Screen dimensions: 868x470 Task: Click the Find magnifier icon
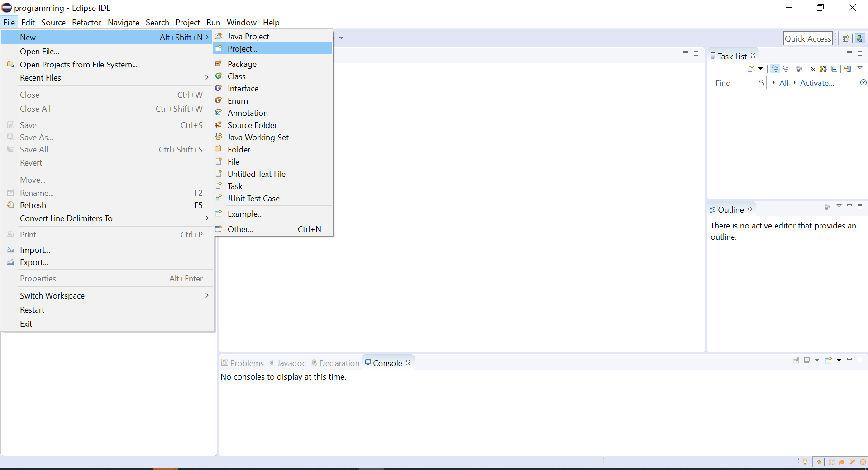click(x=762, y=82)
